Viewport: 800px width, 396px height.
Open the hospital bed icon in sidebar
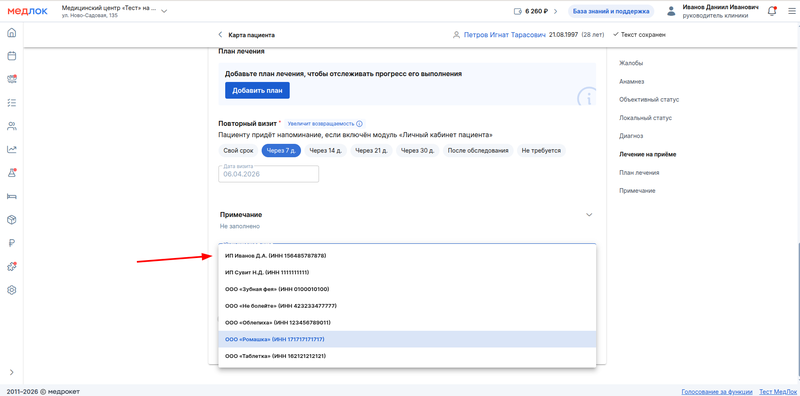pyautogui.click(x=12, y=196)
